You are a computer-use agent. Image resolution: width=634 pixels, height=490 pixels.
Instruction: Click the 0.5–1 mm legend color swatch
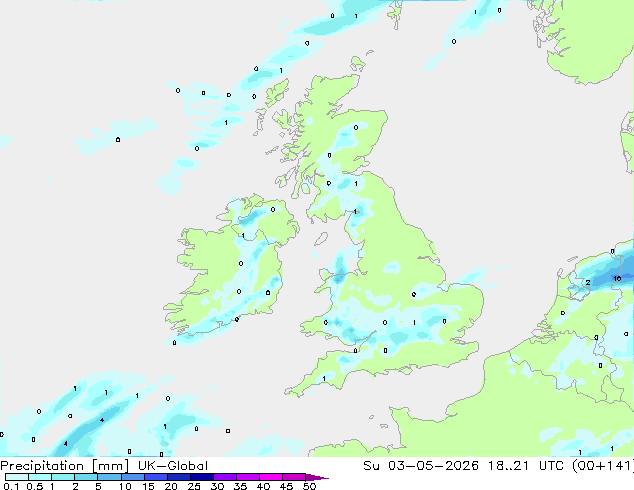click(40, 477)
